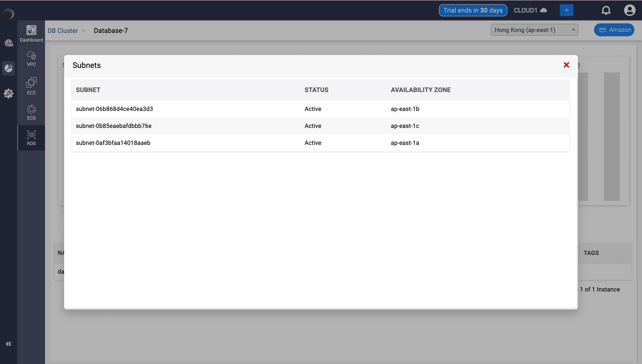
Task: Open the settings gear wrench icon
Action: pyautogui.click(x=9, y=93)
